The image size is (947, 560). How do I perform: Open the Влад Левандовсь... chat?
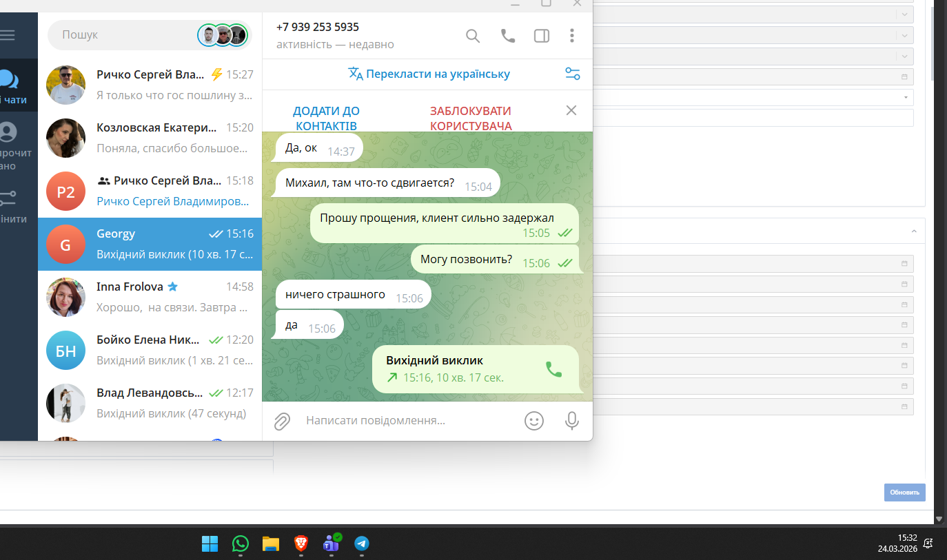coord(150,403)
